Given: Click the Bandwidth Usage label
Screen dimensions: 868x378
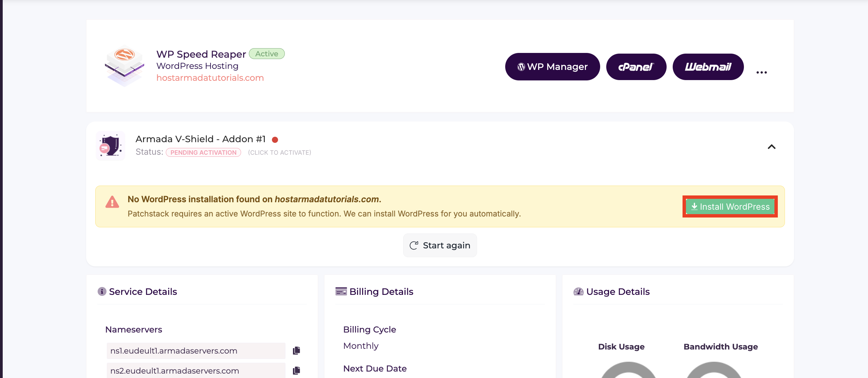Looking at the screenshot, I should tap(721, 346).
